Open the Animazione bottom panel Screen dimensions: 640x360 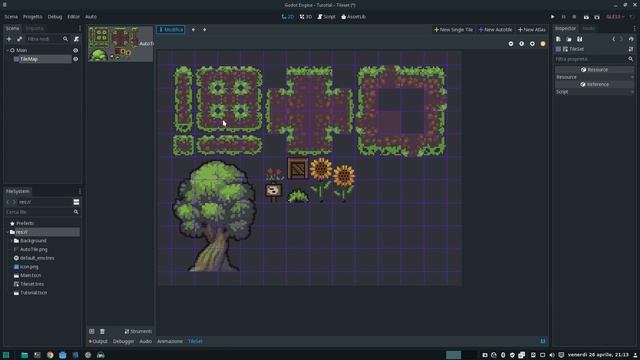(x=170, y=341)
